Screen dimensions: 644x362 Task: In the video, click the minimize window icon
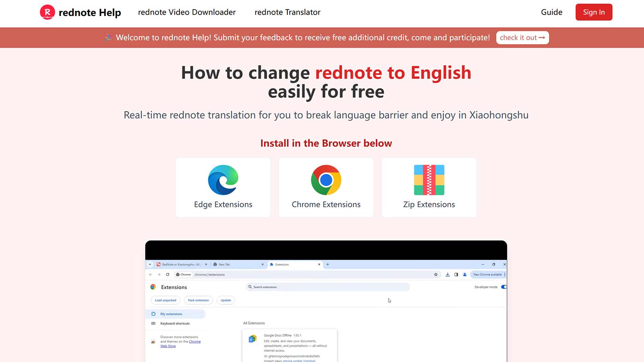point(483,264)
